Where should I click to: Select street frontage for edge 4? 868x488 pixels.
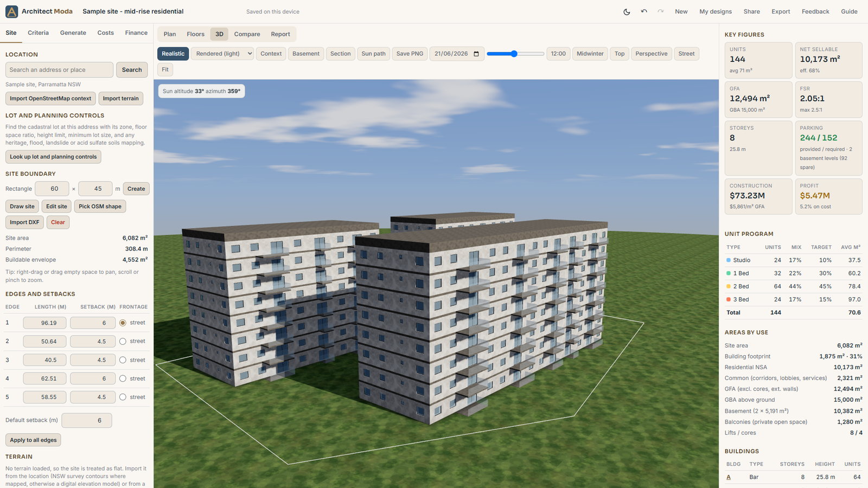point(123,378)
